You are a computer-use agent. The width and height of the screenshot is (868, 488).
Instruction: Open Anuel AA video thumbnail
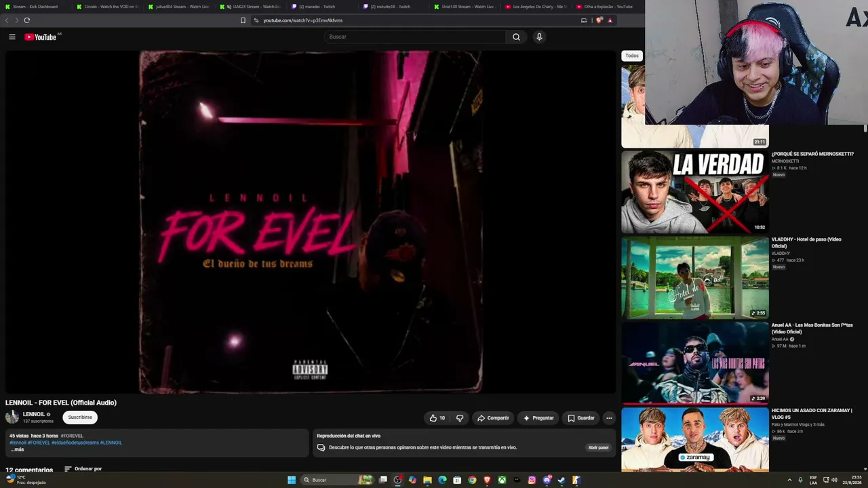click(x=695, y=363)
